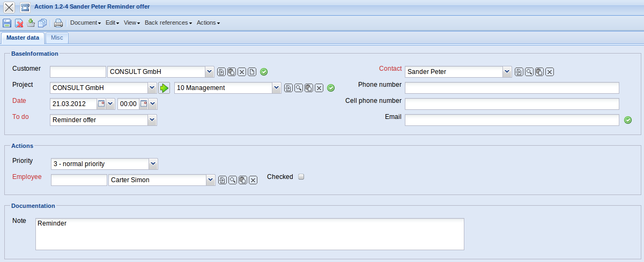Open the Back references menu
644x262 pixels.
tap(168, 23)
